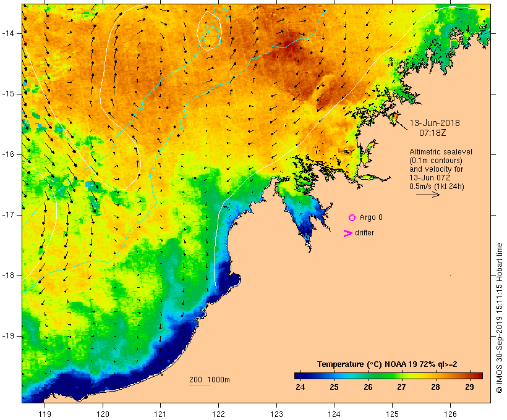The image size is (507, 420).
Task: Click the '(0.1m contours)' legend text
Action: pos(436,161)
